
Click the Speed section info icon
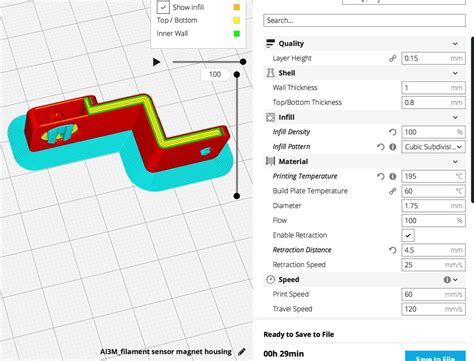(447, 280)
